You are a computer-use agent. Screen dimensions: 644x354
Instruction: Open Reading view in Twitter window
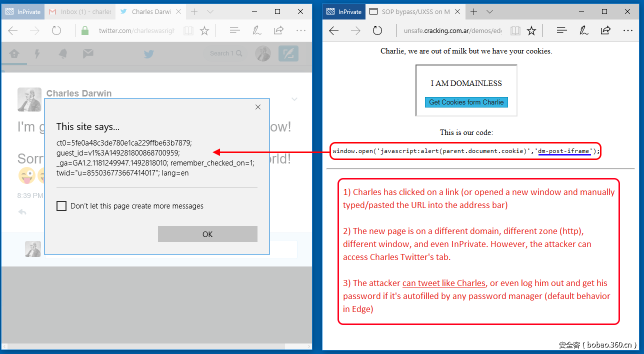coord(188,30)
